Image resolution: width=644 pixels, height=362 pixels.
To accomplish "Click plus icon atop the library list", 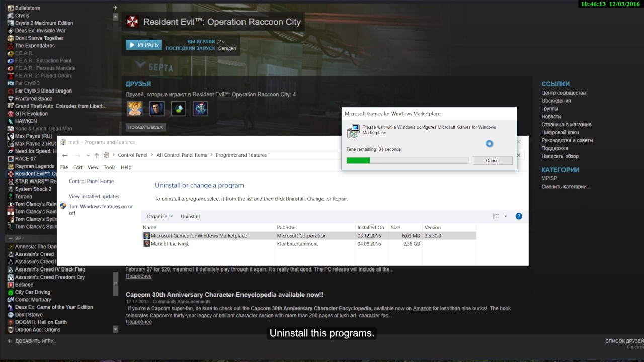I will [115, 8].
